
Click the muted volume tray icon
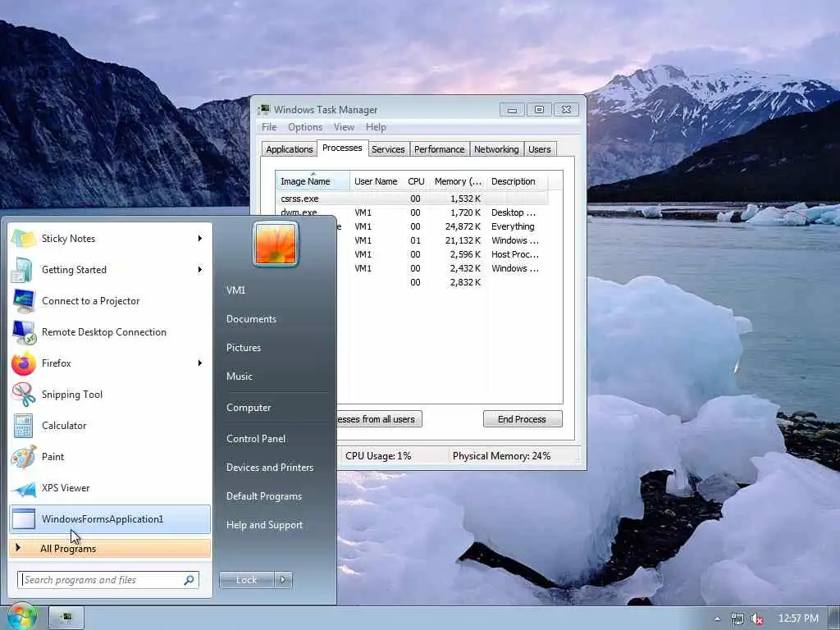click(x=756, y=619)
